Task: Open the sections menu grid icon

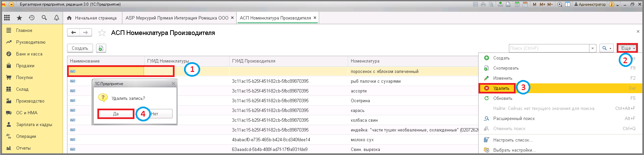Action: click(x=7, y=18)
